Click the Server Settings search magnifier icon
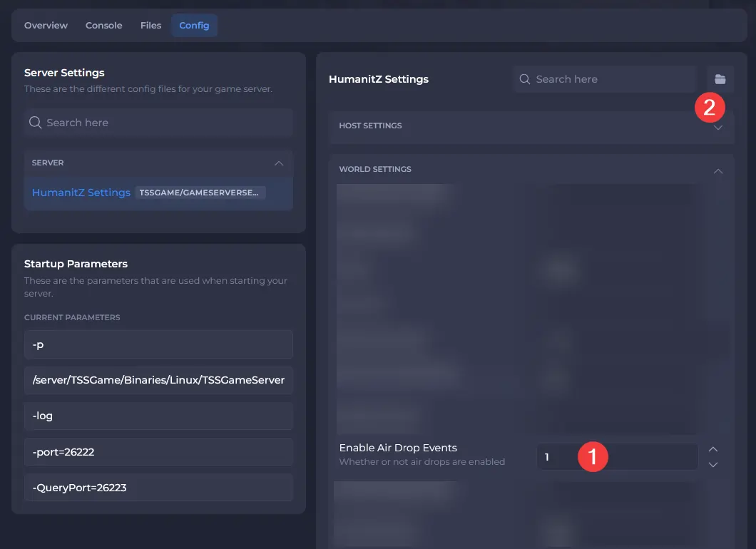This screenshot has width=756, height=549. click(x=35, y=123)
